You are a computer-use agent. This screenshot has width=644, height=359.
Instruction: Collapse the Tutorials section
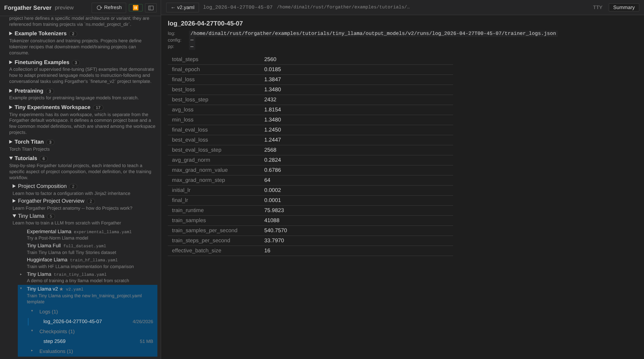coord(11,158)
